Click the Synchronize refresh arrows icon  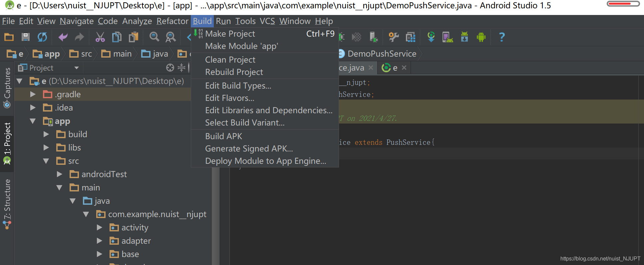pyautogui.click(x=42, y=37)
